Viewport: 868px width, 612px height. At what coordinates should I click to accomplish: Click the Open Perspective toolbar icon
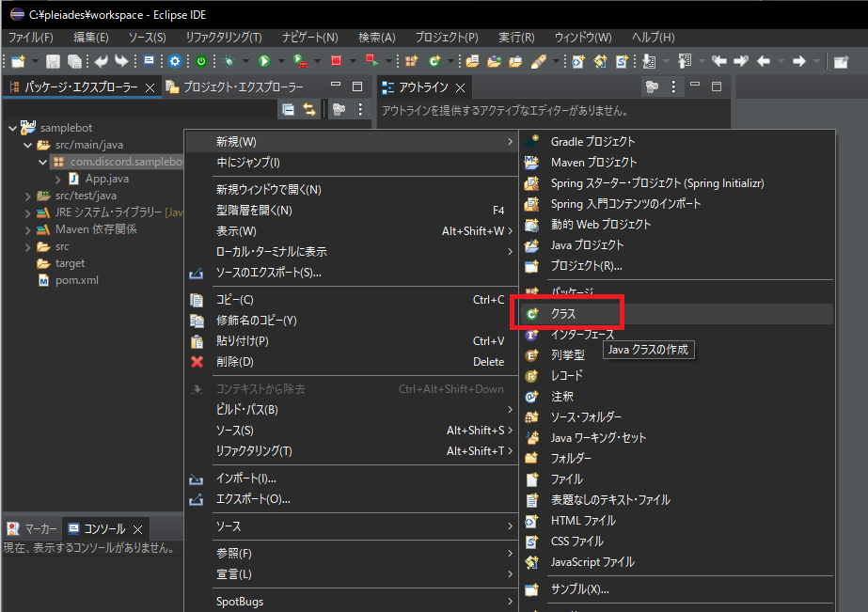[841, 62]
